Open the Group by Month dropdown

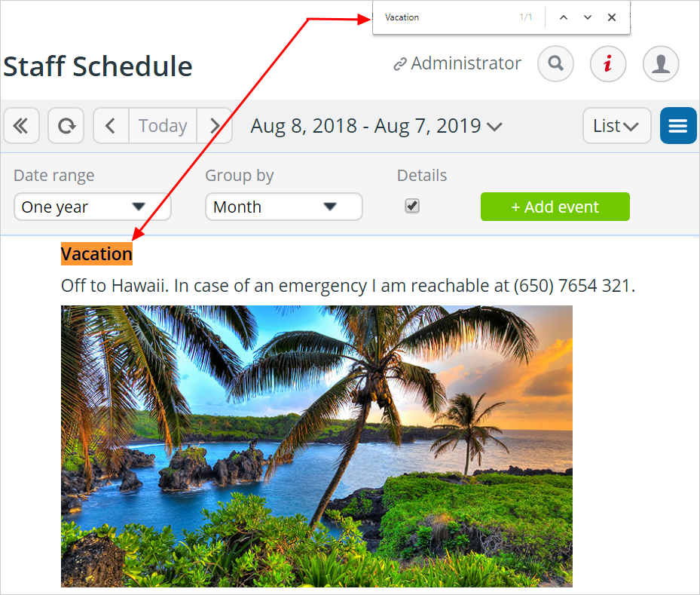[284, 207]
